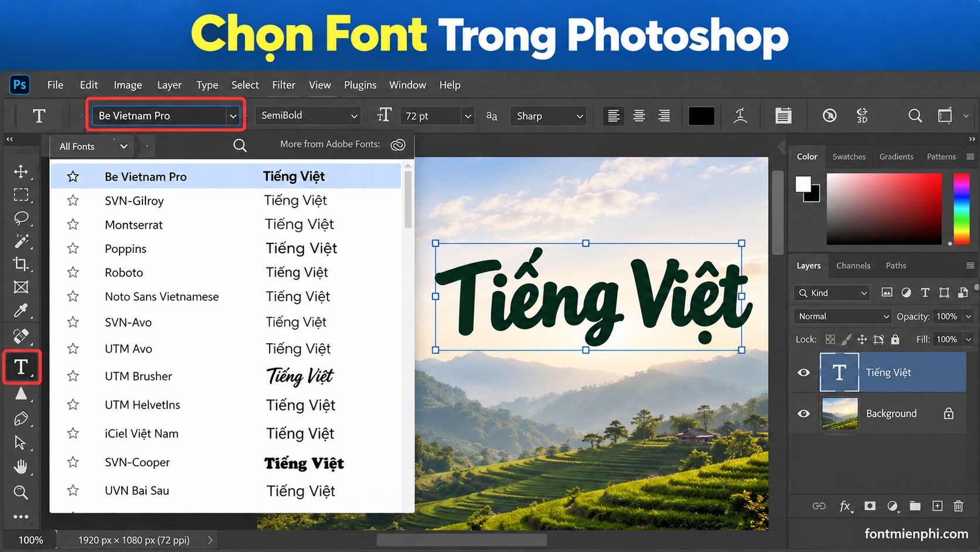This screenshot has height=552, width=980.
Task: Toggle the lock all layer icon
Action: coord(895,339)
